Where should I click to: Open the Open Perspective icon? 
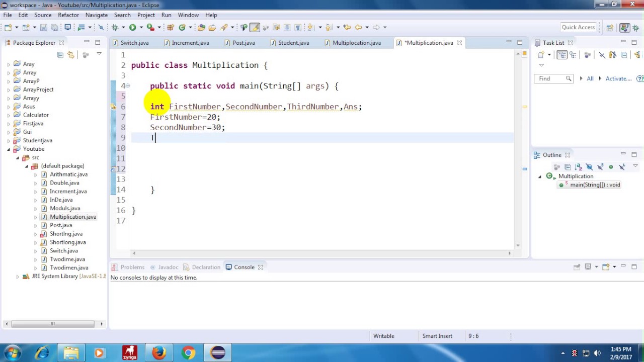[609, 28]
